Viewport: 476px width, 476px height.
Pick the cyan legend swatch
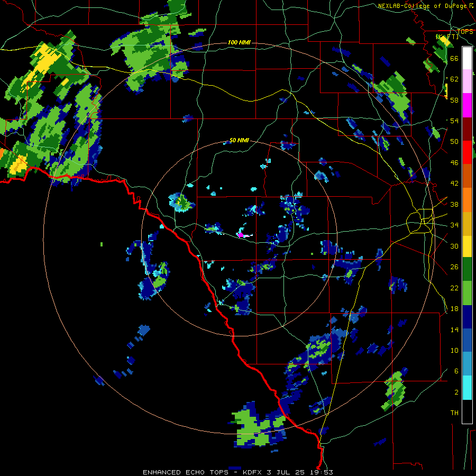point(467,388)
